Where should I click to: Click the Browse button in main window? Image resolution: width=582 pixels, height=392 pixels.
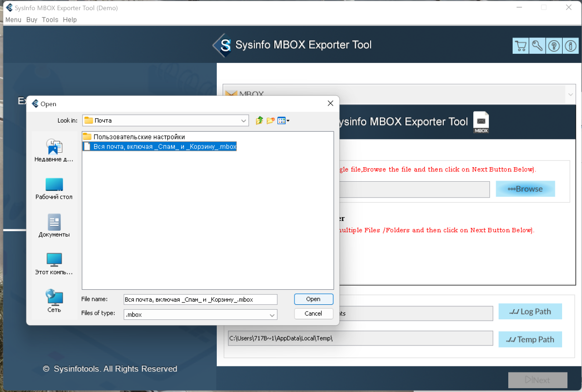[x=525, y=189]
